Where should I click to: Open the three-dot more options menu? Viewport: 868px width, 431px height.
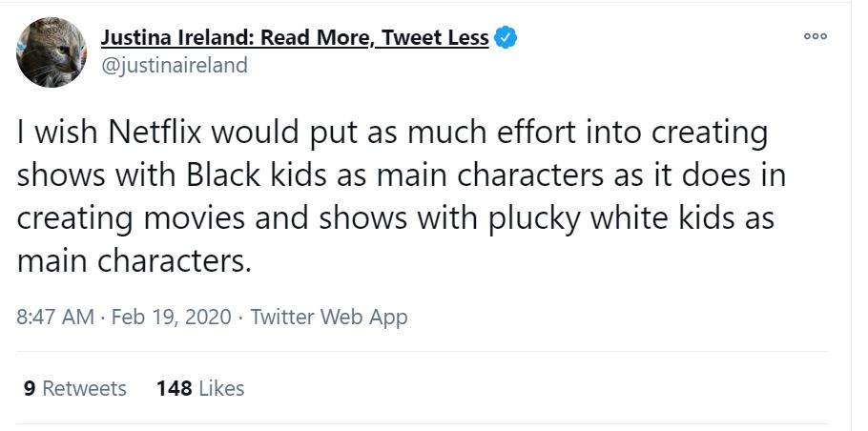pyautogui.click(x=814, y=36)
